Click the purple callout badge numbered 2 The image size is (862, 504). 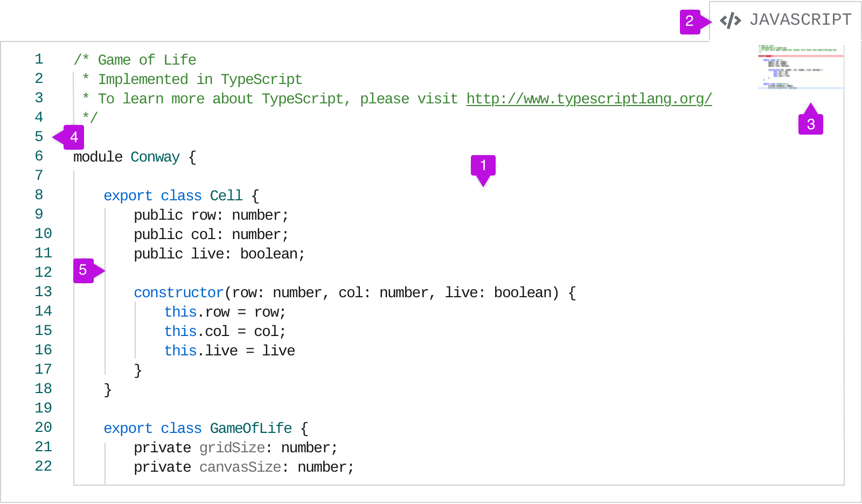(x=690, y=22)
